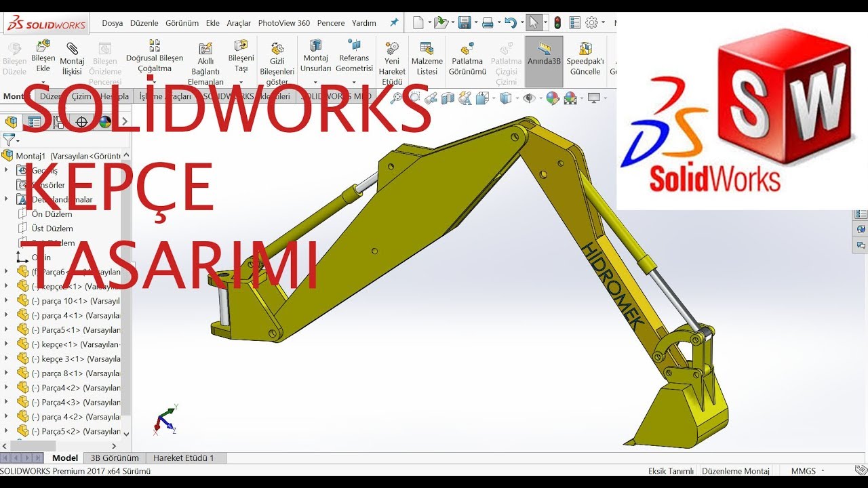Switch to the 3B Görünüm tab

[115, 458]
